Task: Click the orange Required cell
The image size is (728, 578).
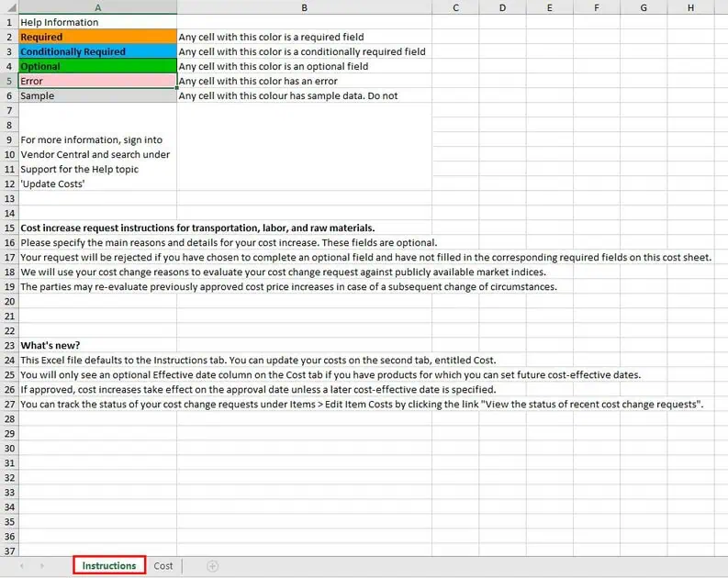Action: pyautogui.click(x=97, y=37)
